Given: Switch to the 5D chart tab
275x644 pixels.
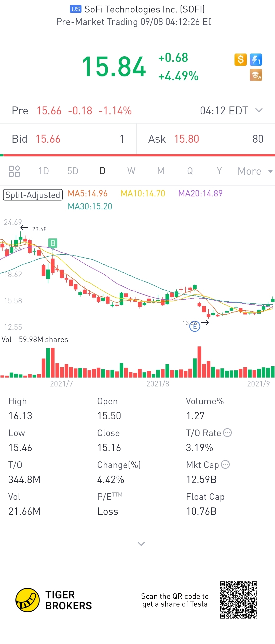Looking at the screenshot, I should tap(73, 171).
